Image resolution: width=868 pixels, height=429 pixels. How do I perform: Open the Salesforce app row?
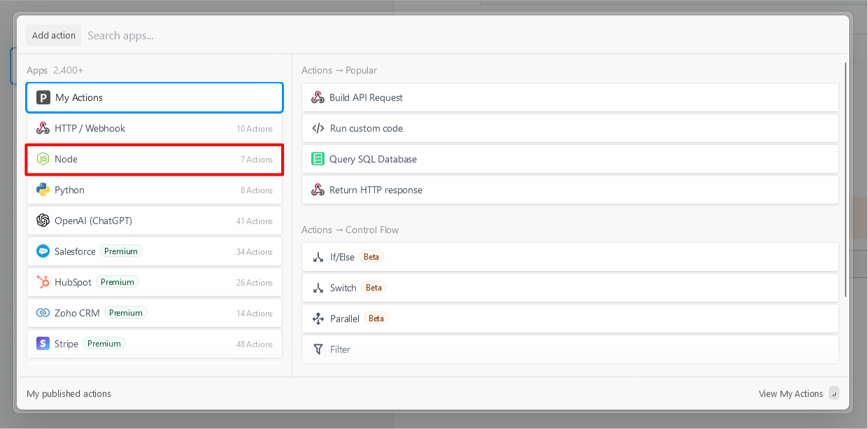tap(155, 251)
